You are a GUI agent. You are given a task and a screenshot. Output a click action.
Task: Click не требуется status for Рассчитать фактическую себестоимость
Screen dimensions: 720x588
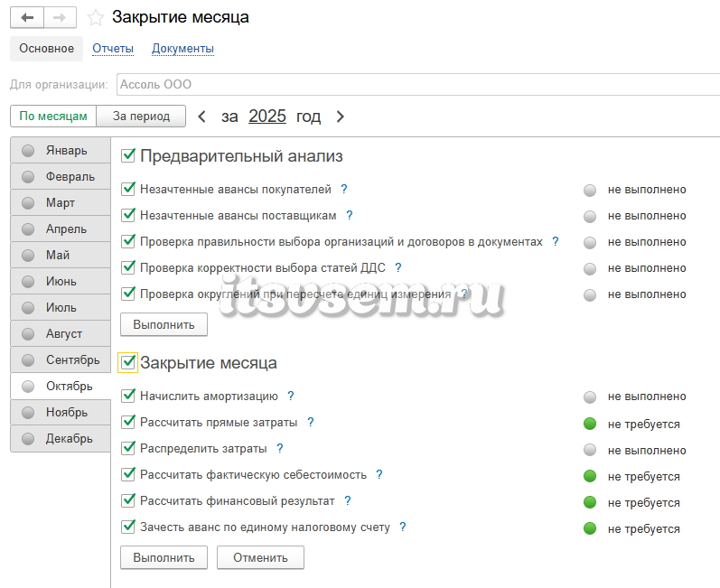click(644, 477)
